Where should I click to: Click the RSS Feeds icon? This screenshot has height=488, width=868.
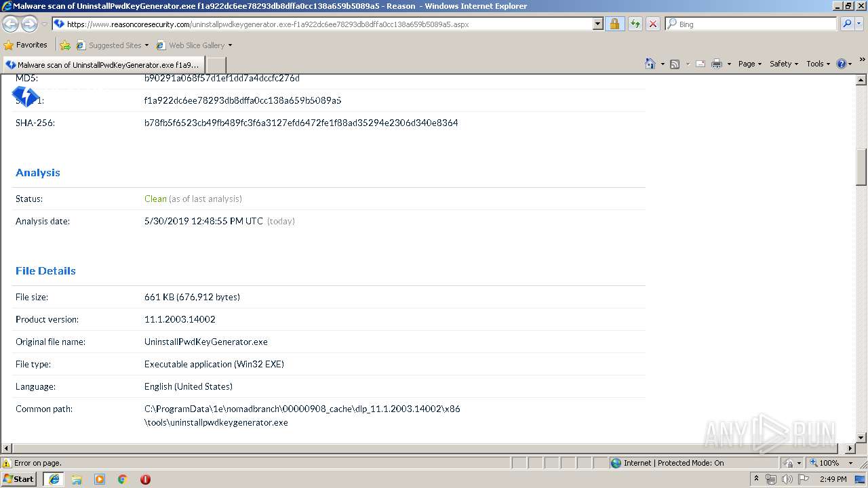pyautogui.click(x=675, y=64)
